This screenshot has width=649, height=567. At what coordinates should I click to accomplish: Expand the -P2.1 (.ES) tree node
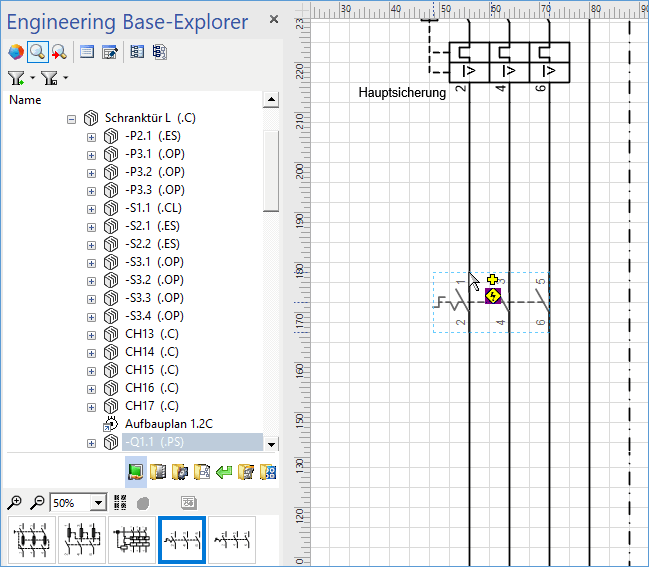(92, 136)
